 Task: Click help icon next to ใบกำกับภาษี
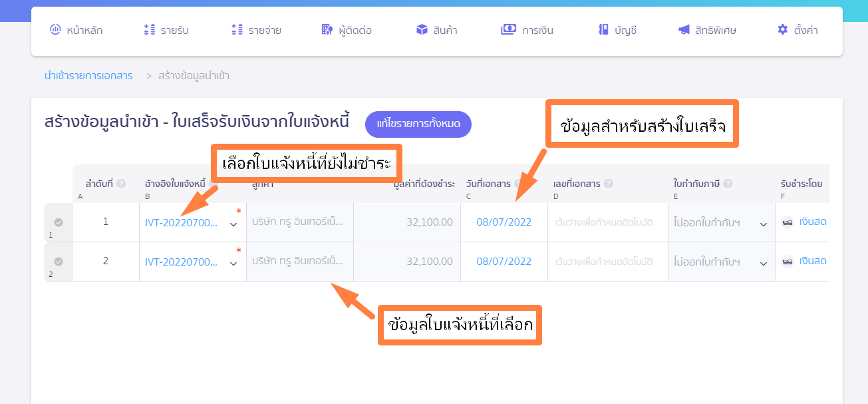[728, 184]
